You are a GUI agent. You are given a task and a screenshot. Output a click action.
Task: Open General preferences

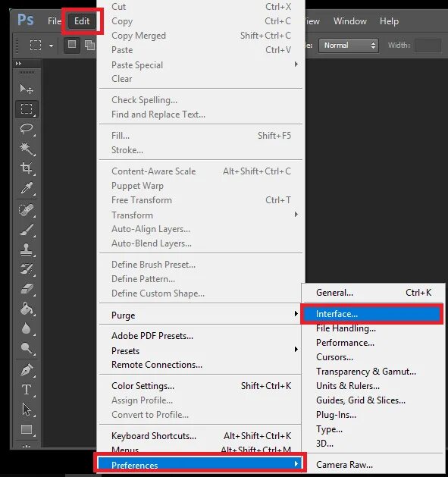[x=373, y=293]
